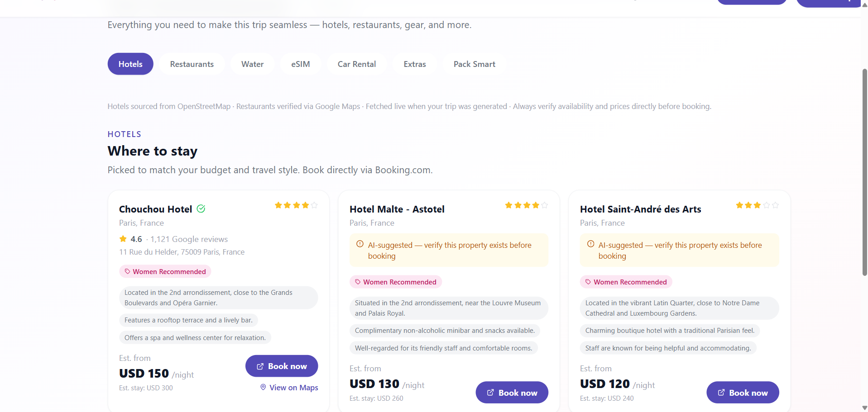This screenshot has height=412, width=868.
Task: Click the verified checkmark icon beside Chouchou Hotel
Action: [201, 209]
